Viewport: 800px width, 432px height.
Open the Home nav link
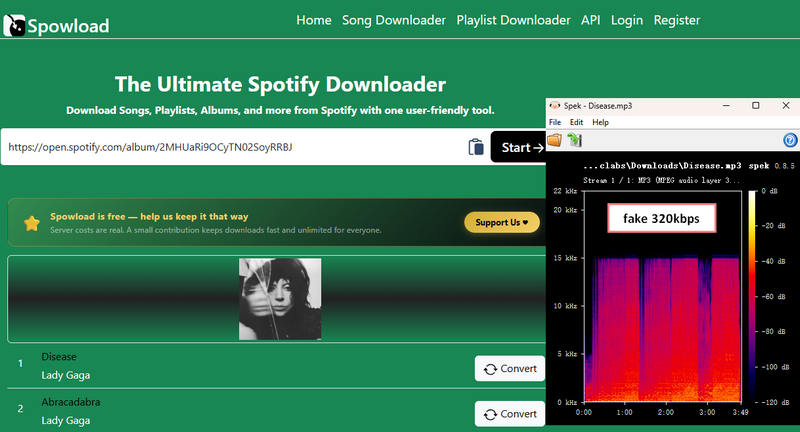[x=314, y=20]
